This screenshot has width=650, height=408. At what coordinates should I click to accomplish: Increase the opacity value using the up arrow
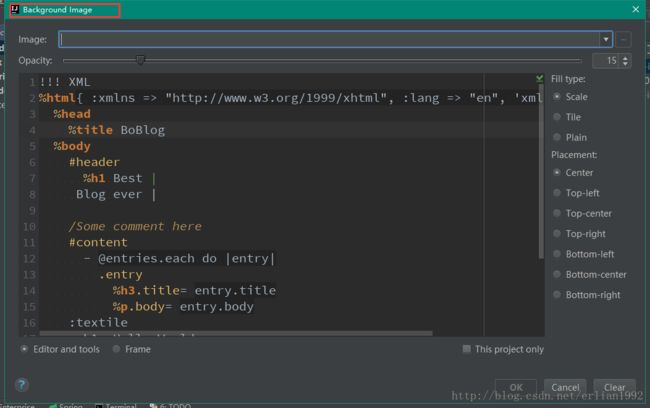pyautogui.click(x=625, y=58)
